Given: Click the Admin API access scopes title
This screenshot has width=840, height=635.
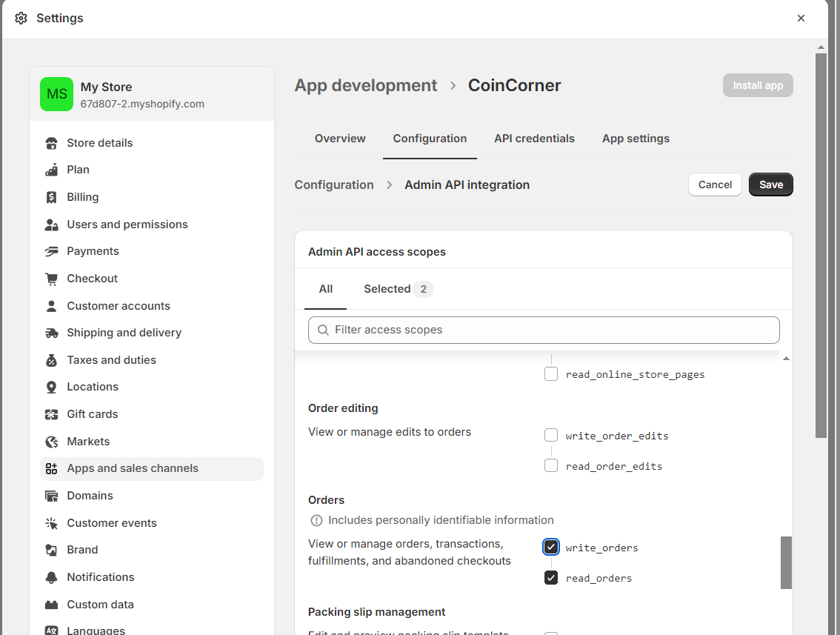Looking at the screenshot, I should [x=376, y=252].
